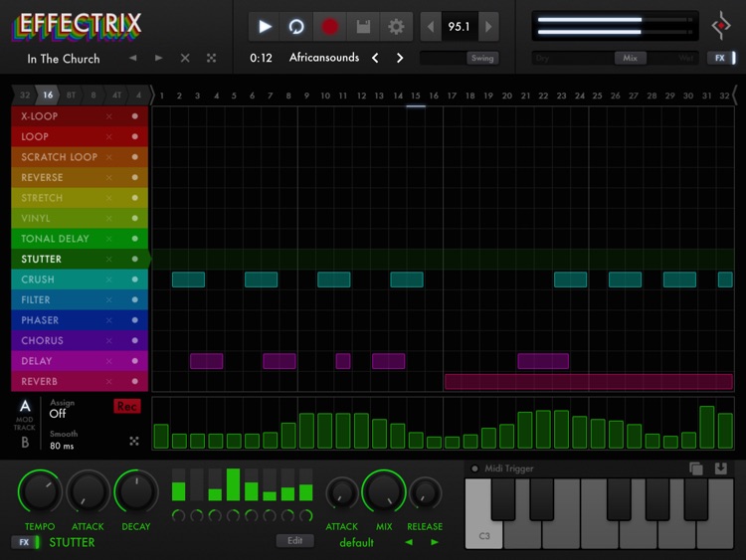The height and width of the screenshot is (560, 746).
Task: Start playback with the play button
Action: click(265, 27)
